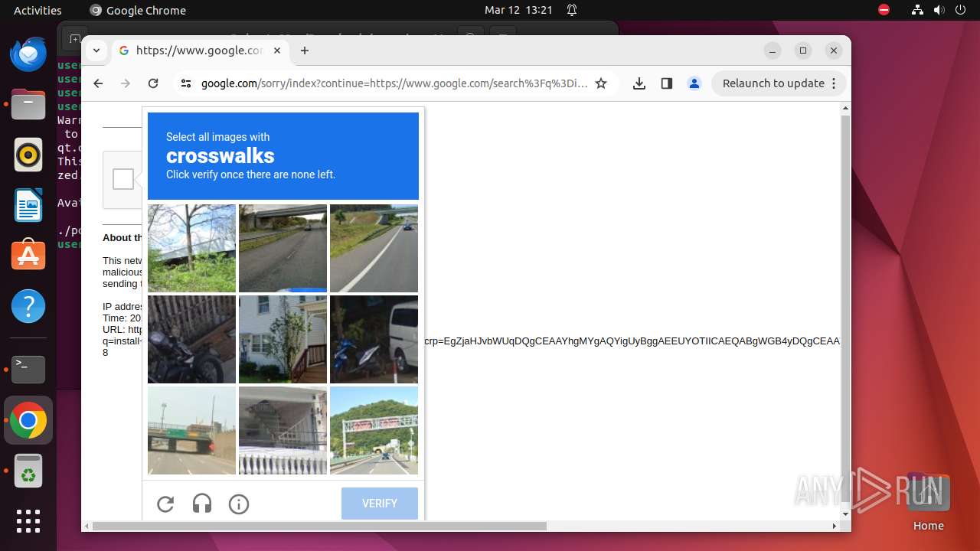Screen dimensions: 980x551
Task: Open Chrome three-dot menu
Action: [x=834, y=83]
